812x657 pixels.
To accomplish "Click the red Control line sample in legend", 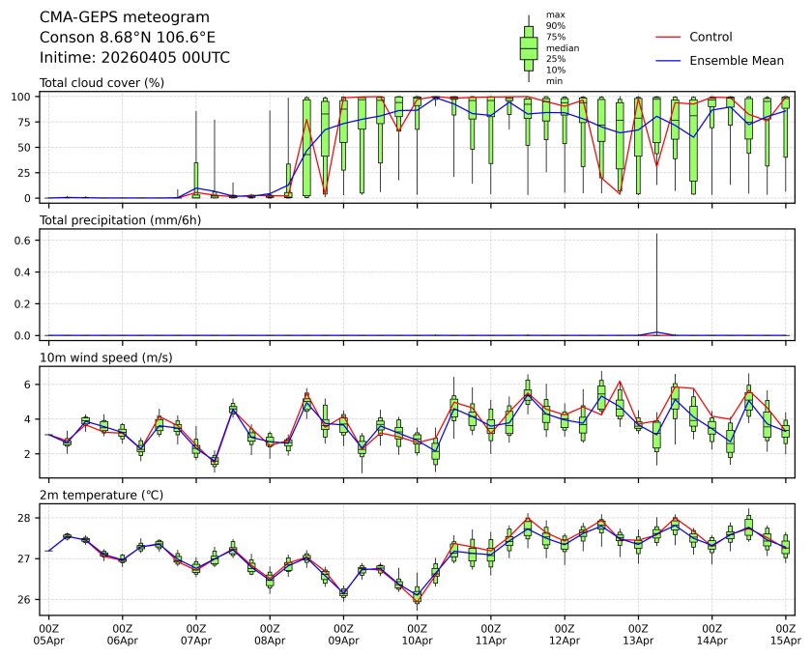I will (669, 37).
